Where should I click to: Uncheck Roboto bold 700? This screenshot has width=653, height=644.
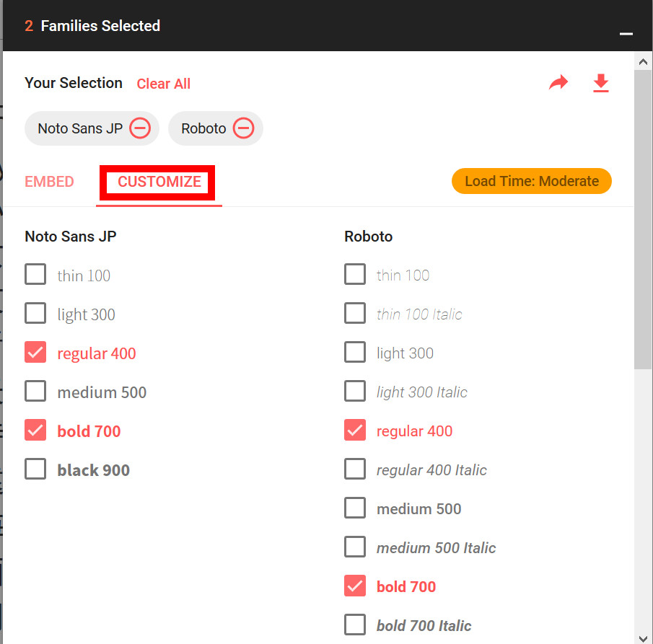pyautogui.click(x=355, y=586)
